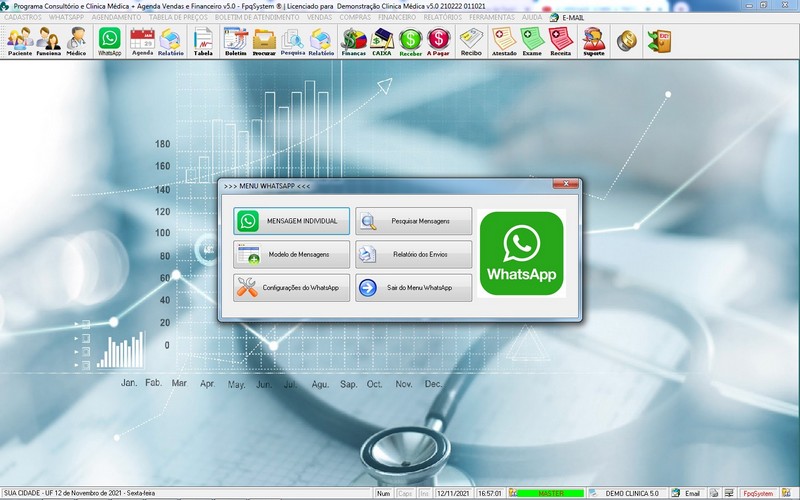Click the Pesquisar Mensagens button

click(414, 221)
